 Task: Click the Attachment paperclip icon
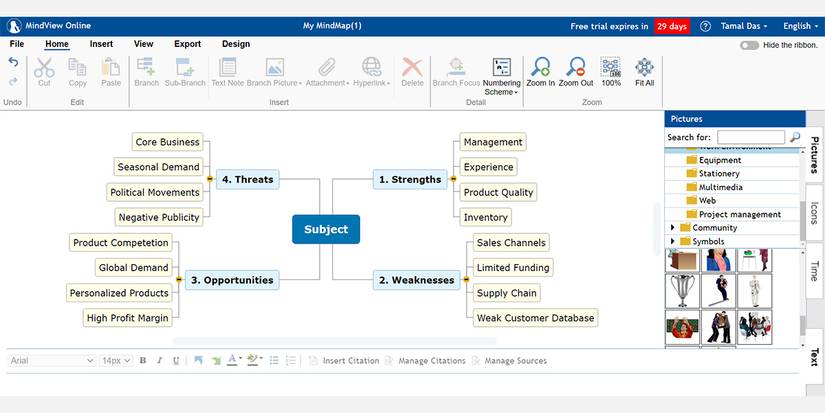[x=327, y=67]
